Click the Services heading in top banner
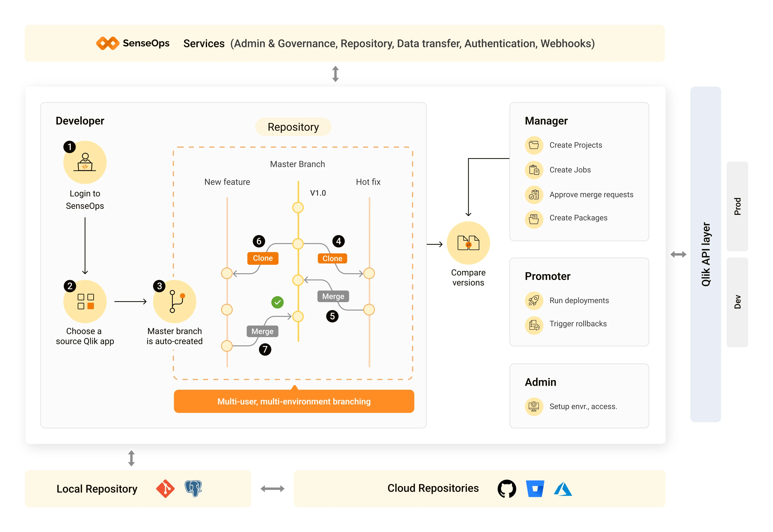The width and height of the screenshot is (773, 532). point(204,44)
